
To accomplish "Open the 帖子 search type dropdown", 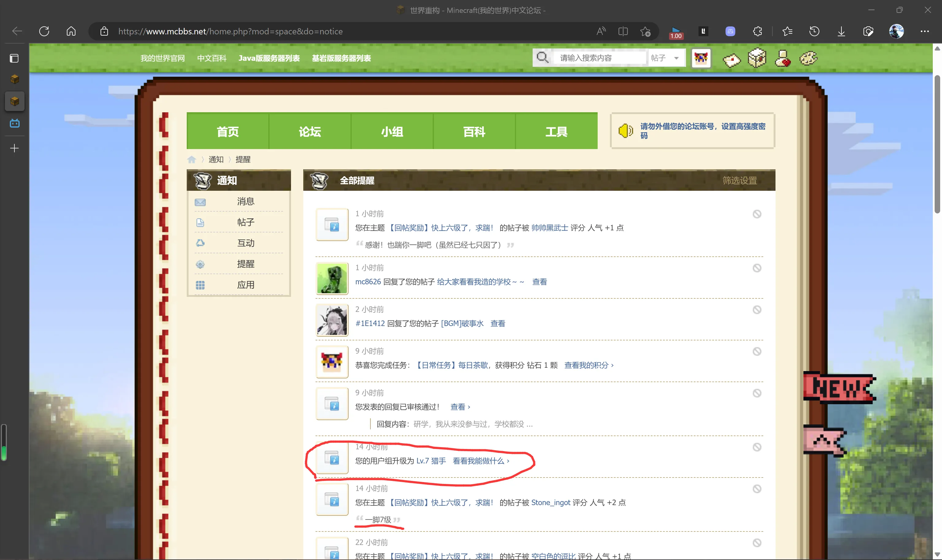I will pos(666,58).
